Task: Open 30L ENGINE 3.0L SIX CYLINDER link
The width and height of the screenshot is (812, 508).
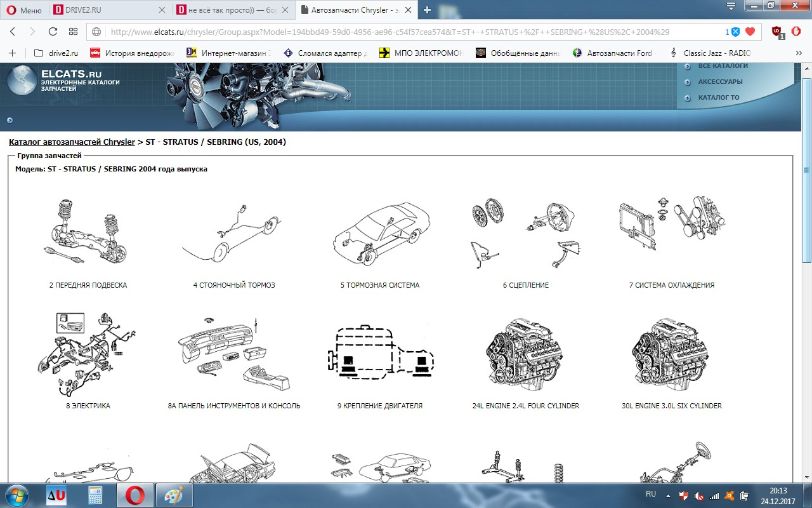Action: [672, 406]
